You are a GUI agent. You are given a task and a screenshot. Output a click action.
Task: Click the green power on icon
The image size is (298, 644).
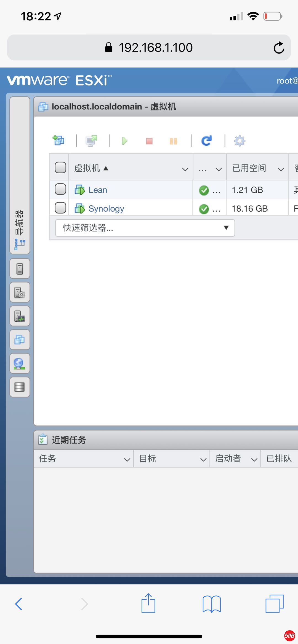tap(125, 141)
